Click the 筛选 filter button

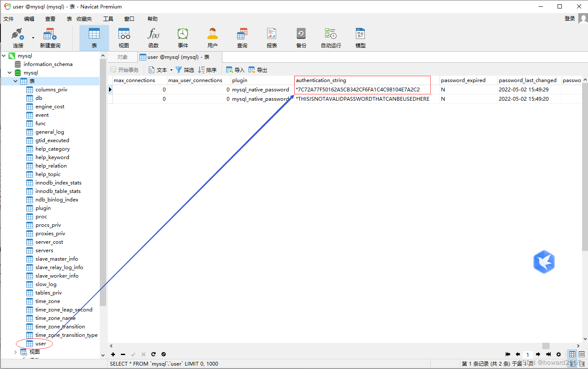point(185,70)
